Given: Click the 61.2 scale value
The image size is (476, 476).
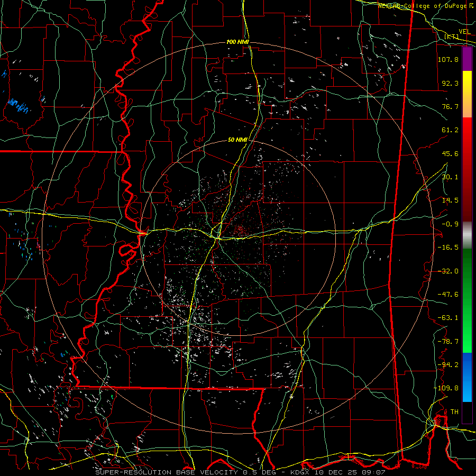Looking at the screenshot, I should tap(450, 130).
